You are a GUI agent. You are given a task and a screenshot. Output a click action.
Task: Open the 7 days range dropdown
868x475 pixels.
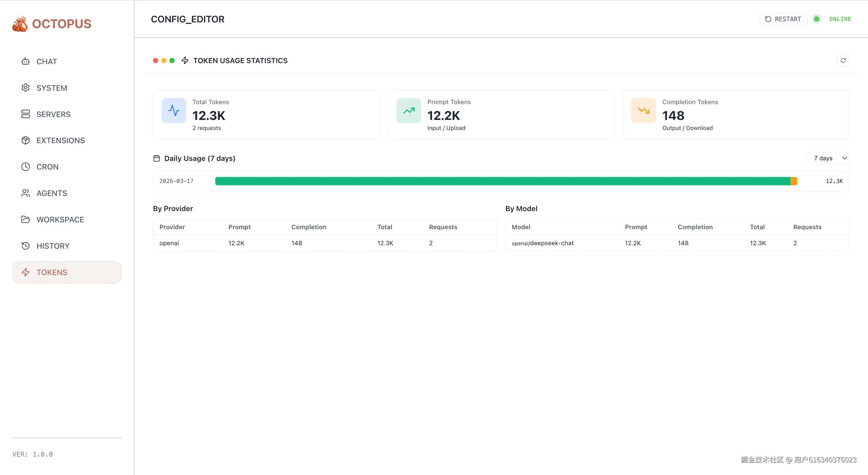[x=828, y=158]
